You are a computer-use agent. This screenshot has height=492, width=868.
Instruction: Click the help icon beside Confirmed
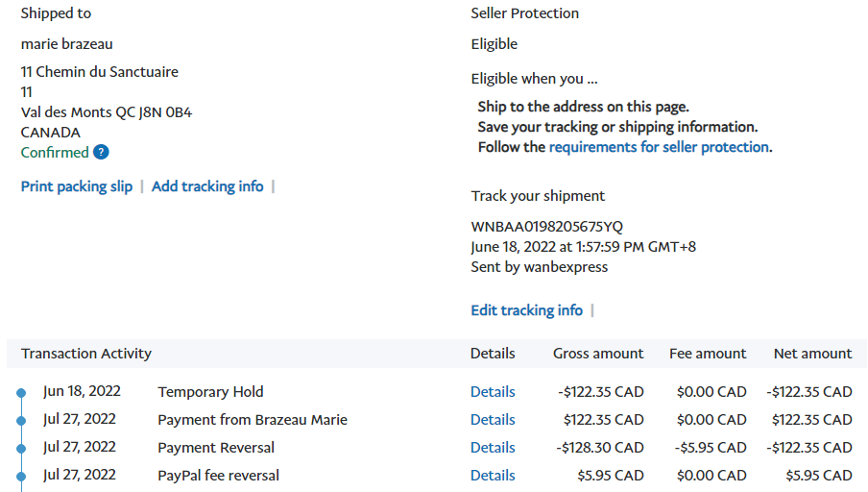tap(102, 152)
